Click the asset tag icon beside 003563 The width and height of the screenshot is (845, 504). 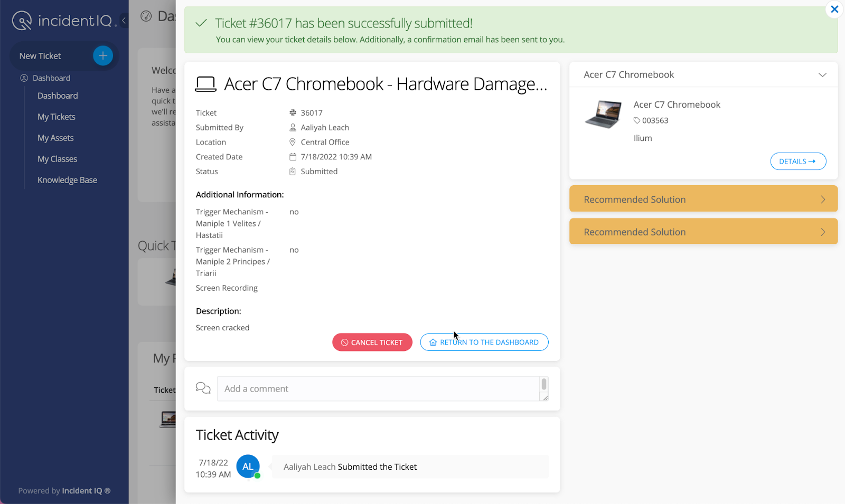(637, 120)
